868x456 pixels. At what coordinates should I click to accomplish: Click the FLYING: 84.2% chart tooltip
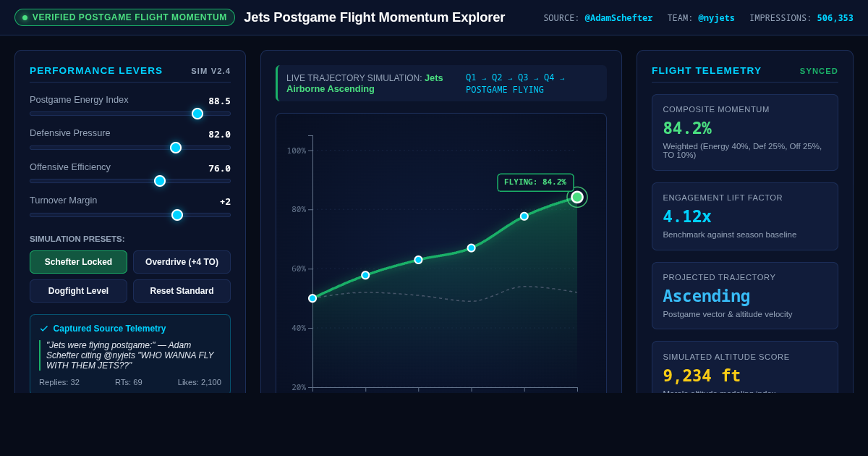535,182
